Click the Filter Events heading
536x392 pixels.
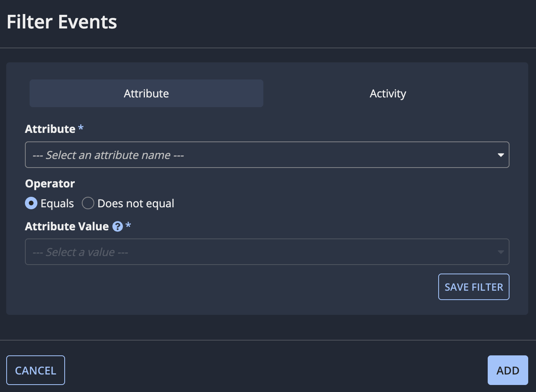click(62, 22)
